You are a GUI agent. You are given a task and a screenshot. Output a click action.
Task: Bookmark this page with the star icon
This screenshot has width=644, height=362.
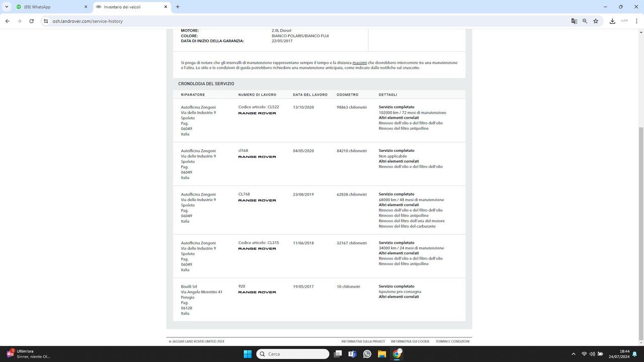tap(596, 21)
